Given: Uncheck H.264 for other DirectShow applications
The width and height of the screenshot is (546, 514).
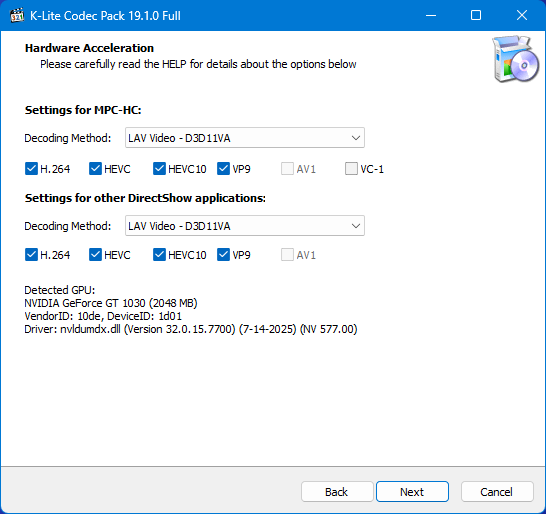Looking at the screenshot, I should pyautogui.click(x=31, y=255).
